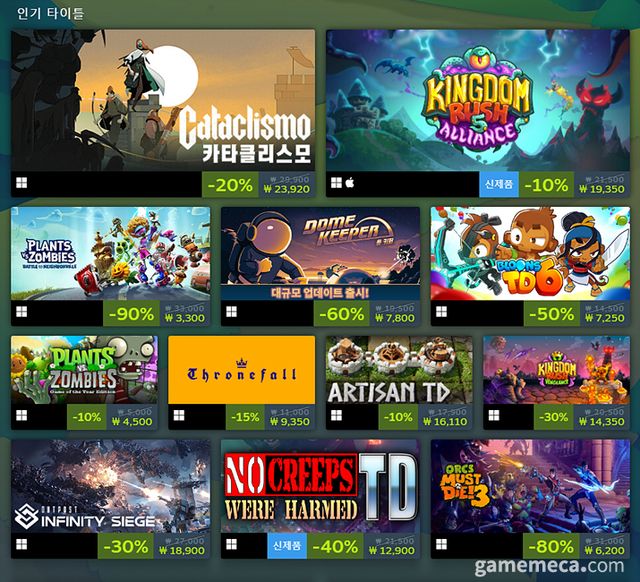Click the Windows icon under Bloons TD 6
640x582 pixels.
441,312
